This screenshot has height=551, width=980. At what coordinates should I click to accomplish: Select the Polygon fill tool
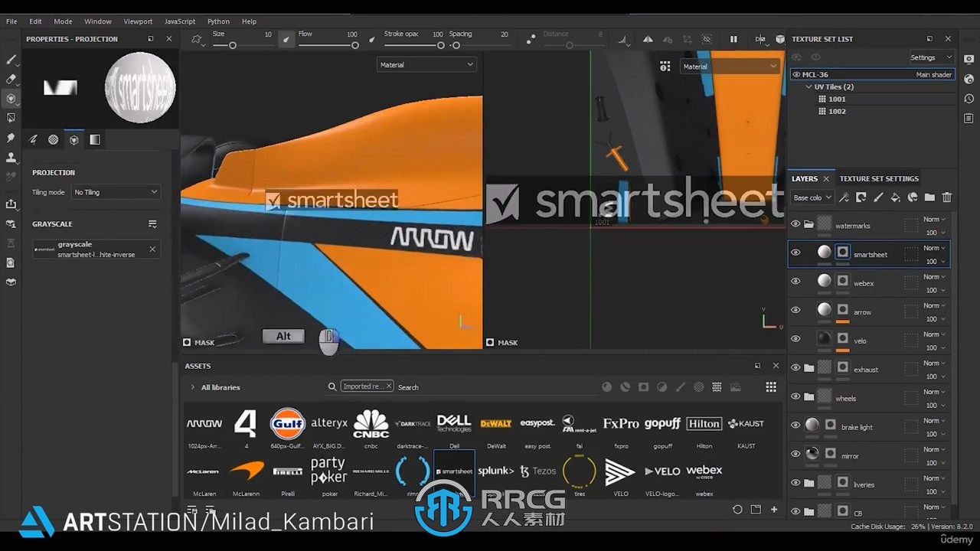pos(11,118)
